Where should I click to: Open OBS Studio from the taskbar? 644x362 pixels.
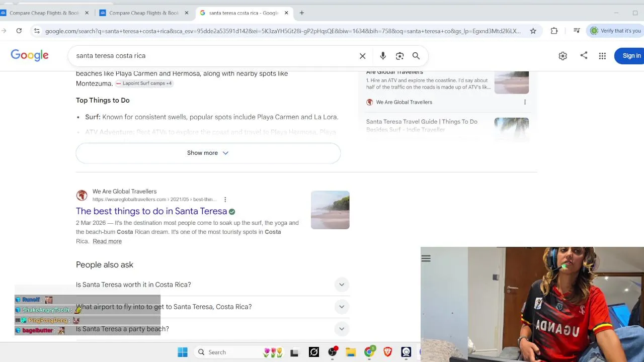point(333,352)
